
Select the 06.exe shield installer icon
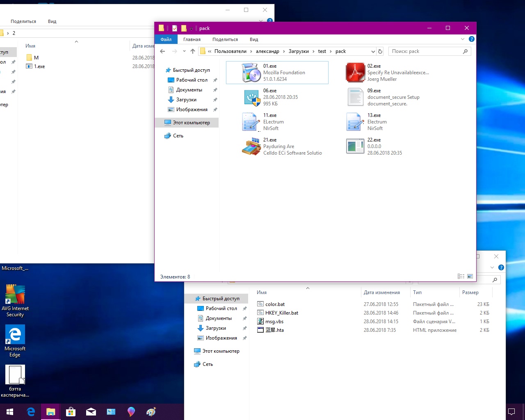coord(251,97)
